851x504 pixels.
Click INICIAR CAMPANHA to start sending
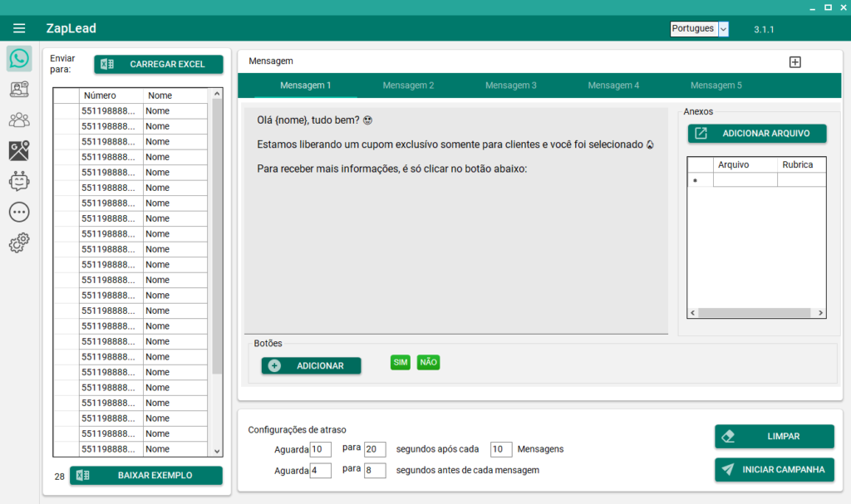[x=774, y=469]
